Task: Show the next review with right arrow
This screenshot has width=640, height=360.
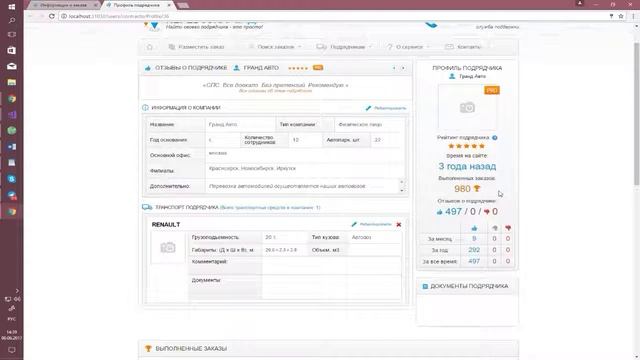Action: click(403, 68)
